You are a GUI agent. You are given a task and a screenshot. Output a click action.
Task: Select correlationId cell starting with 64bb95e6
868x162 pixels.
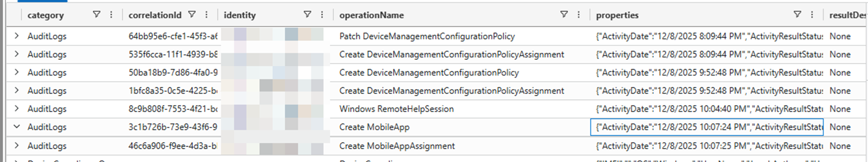point(173,36)
